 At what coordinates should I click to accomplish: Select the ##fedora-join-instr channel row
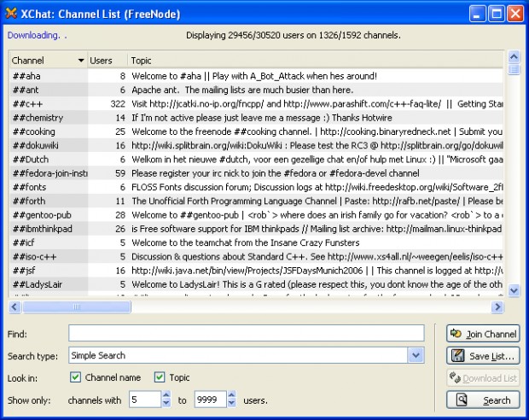257,173
